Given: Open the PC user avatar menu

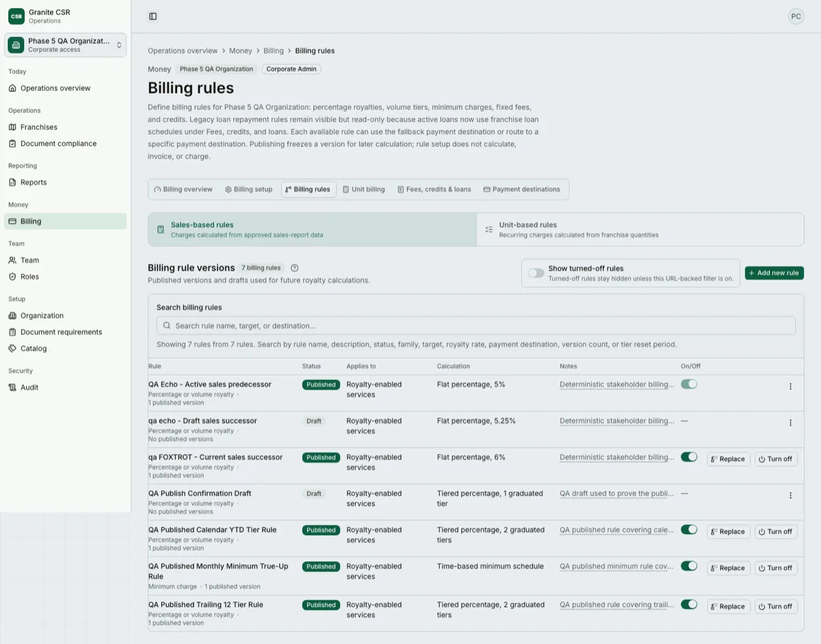Looking at the screenshot, I should pos(796,16).
